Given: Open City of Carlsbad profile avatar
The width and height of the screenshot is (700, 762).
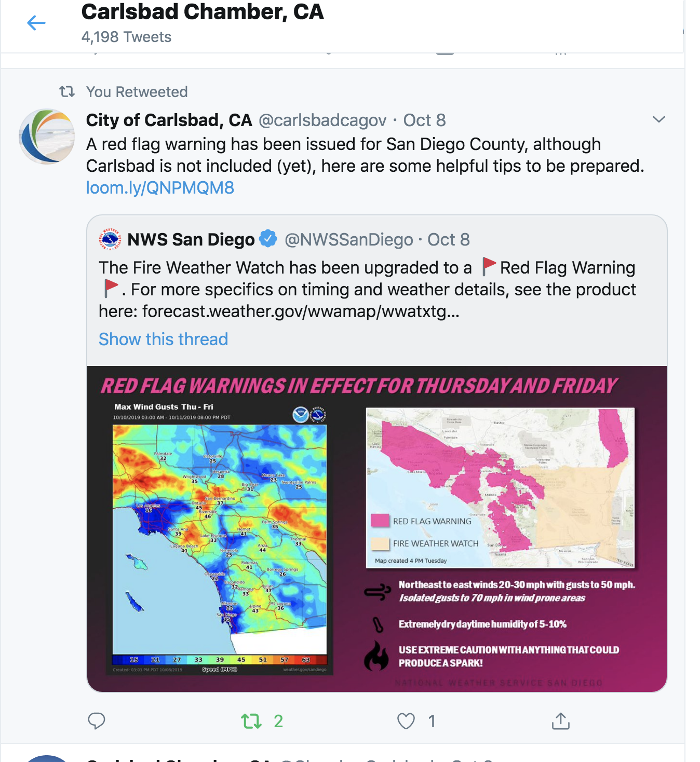Looking at the screenshot, I should coord(47,137).
